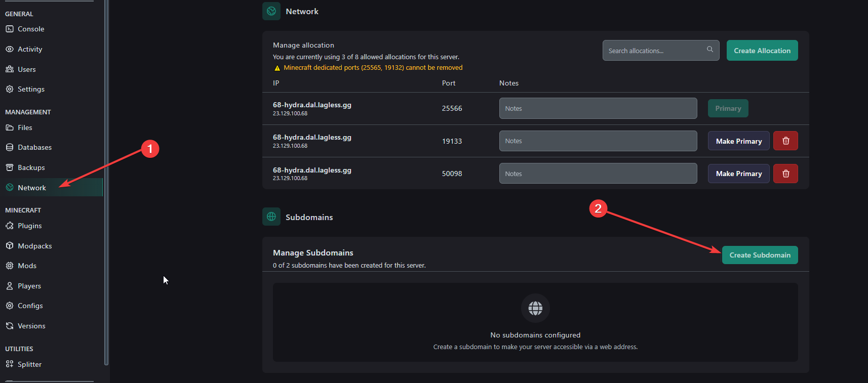The width and height of the screenshot is (868, 383).
Task: Open the Console sidebar icon
Action: [10, 29]
